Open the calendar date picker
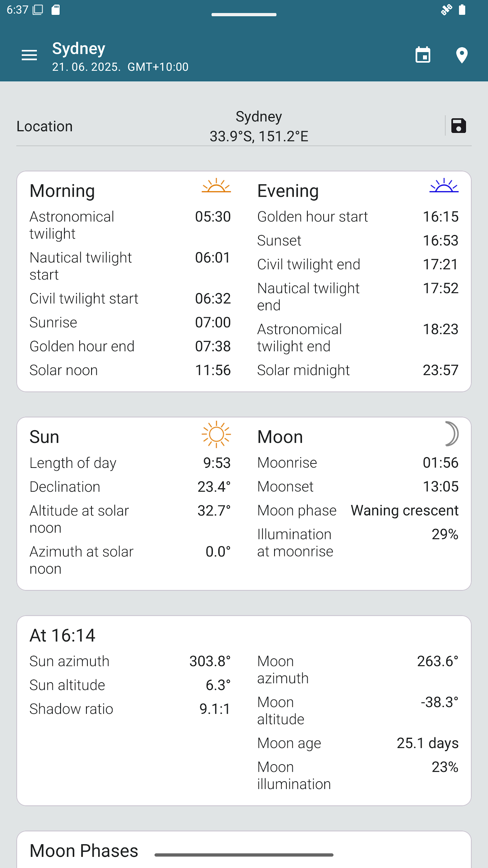The image size is (488, 868). tap(423, 55)
